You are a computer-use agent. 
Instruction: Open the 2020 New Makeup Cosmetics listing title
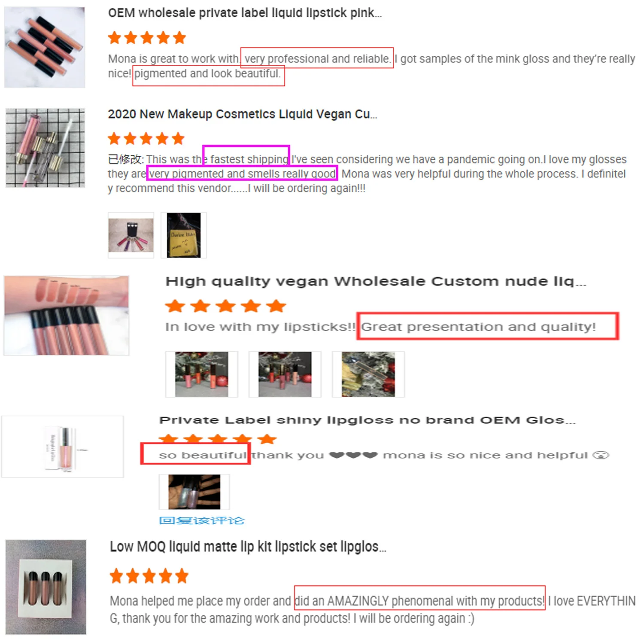[x=243, y=114]
